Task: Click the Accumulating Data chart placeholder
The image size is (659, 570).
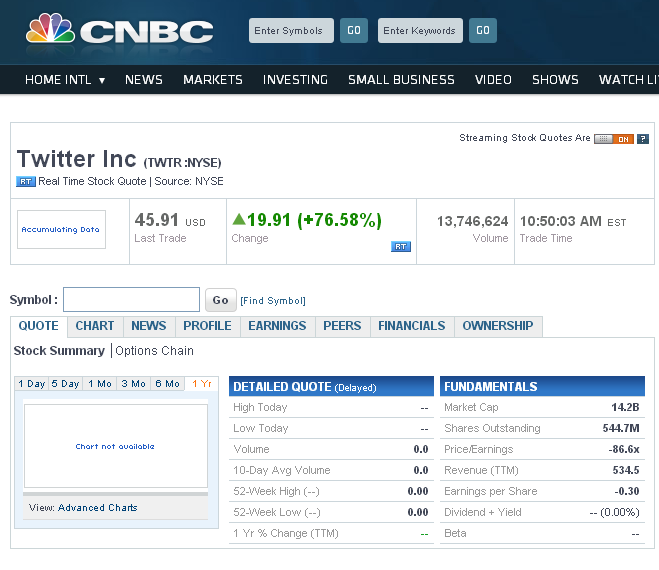Action: tap(61, 230)
